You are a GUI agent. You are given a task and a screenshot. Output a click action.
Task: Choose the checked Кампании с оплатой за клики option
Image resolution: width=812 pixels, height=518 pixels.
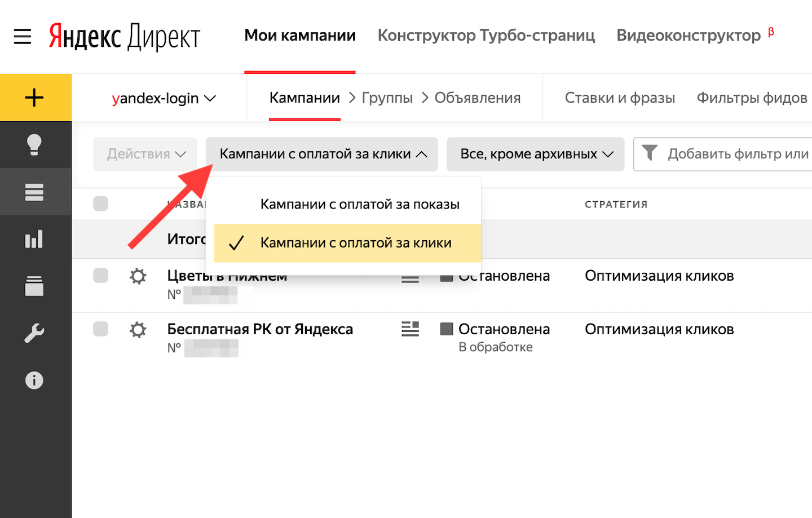[x=348, y=243]
